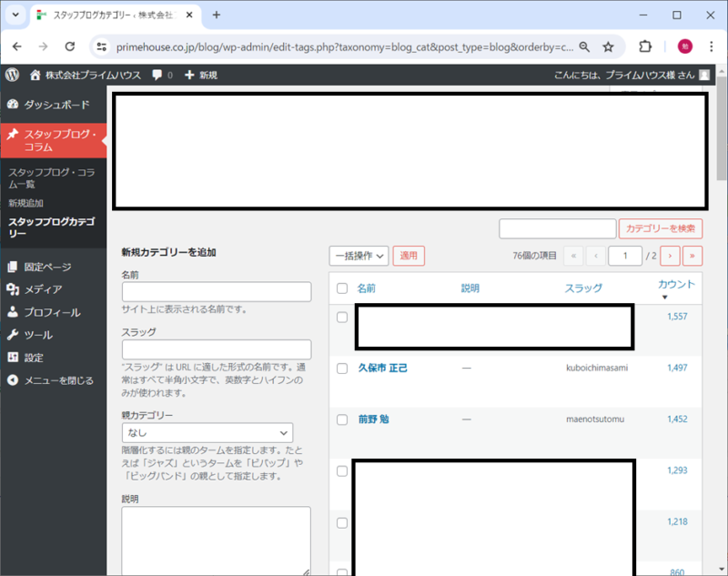728x576 pixels.
Task: Open the 久保市 正己 category link
Action: point(382,368)
